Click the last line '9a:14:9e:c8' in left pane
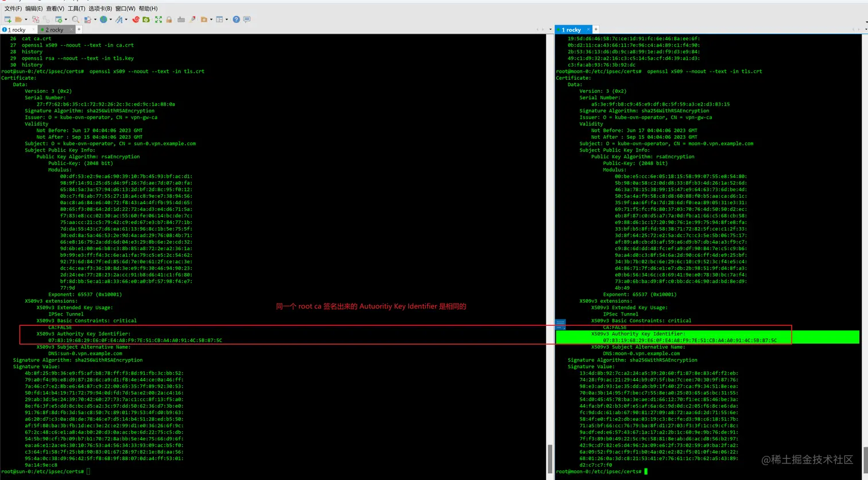 (41, 465)
